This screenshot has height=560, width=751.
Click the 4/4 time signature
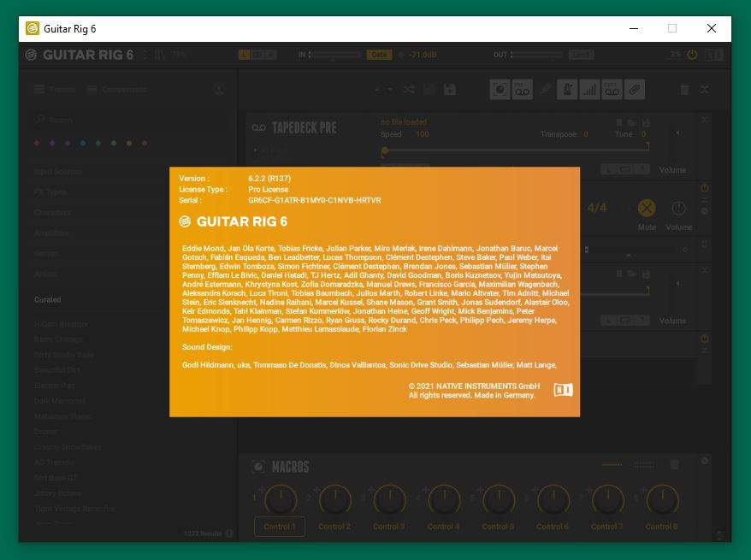(597, 208)
